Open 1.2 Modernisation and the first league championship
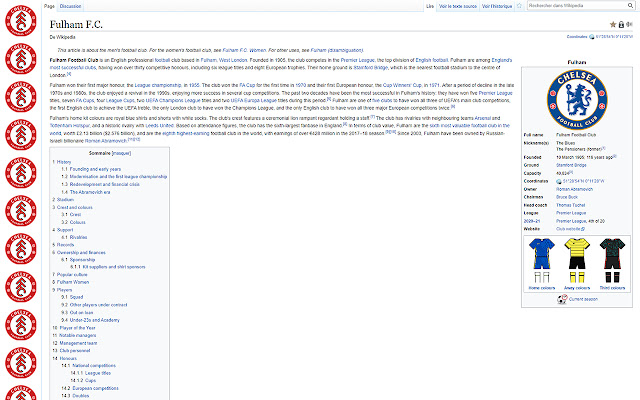 pyautogui.click(x=114, y=177)
